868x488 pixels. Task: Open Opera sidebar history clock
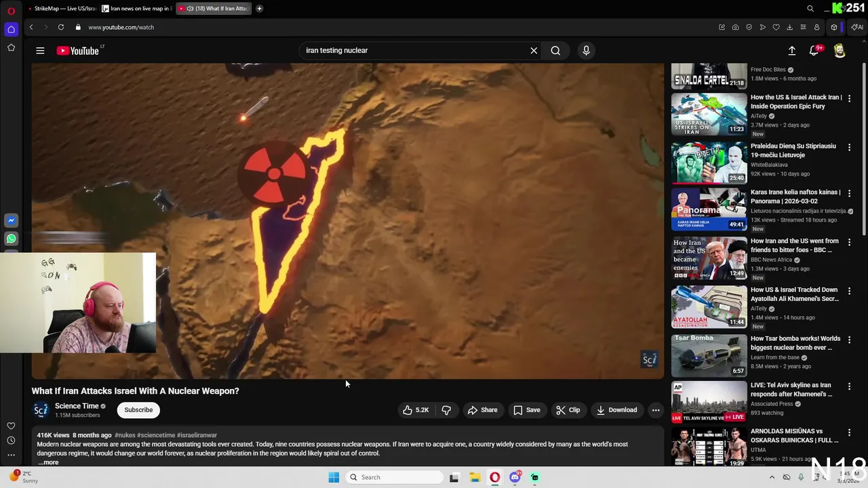point(11,441)
